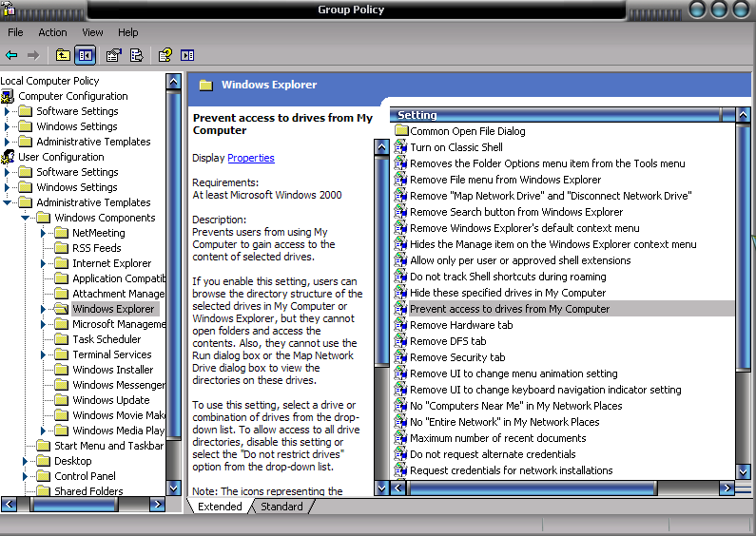
Task: Click the Computer Configuration node icon
Action: pos(9,96)
